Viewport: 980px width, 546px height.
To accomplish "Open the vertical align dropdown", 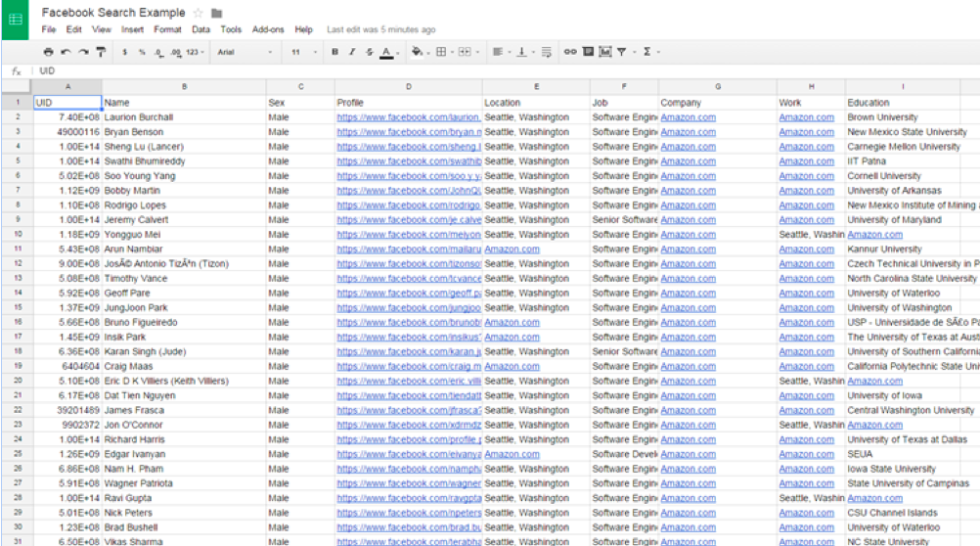I will tap(525, 52).
